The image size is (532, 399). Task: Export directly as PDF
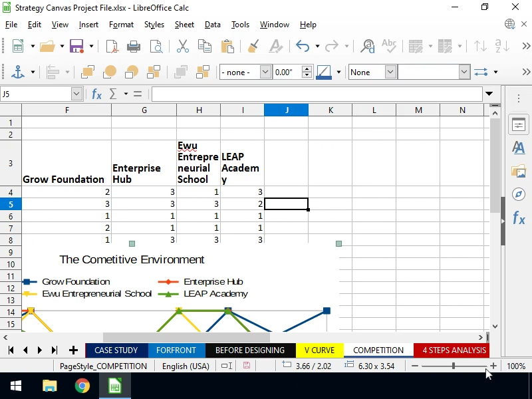(112, 46)
